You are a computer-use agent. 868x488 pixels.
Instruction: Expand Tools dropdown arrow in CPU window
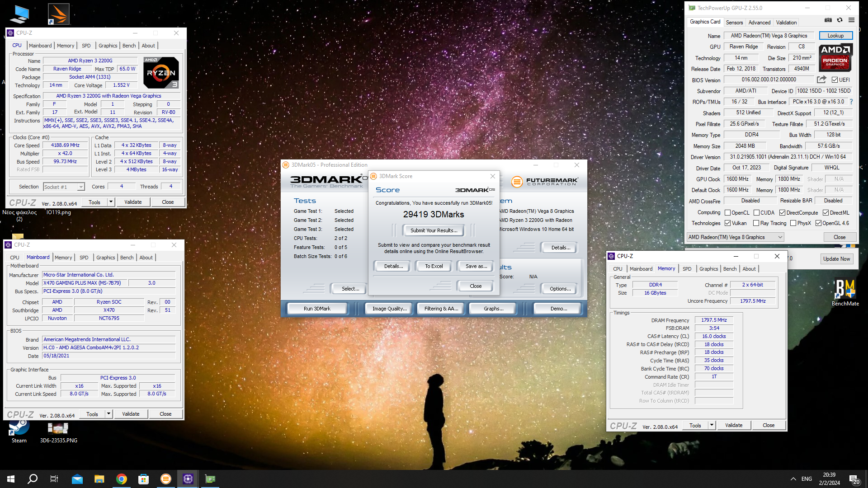111,202
